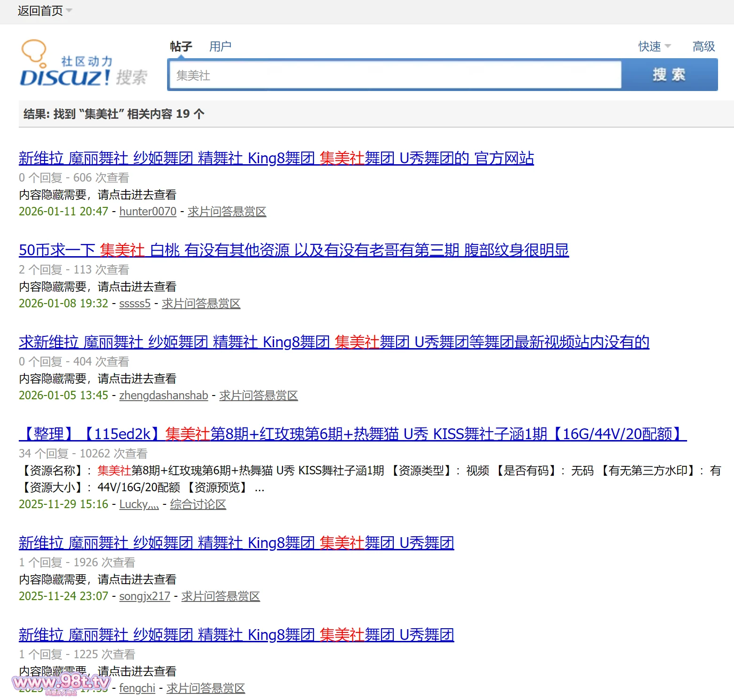Viewport: 734px width, 700px height.
Task: Open 高级 advanced search
Action: (703, 46)
